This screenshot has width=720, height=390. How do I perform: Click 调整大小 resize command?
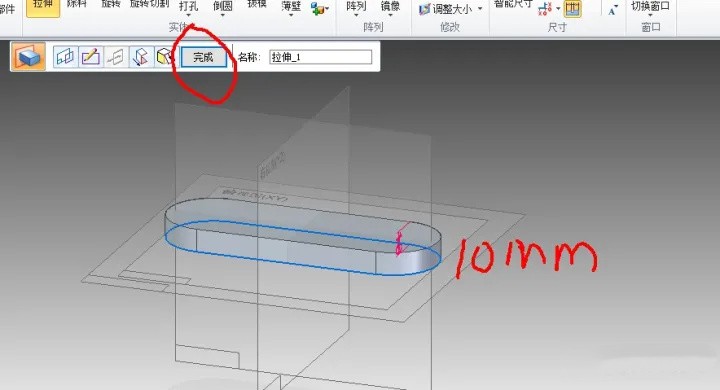point(450,9)
